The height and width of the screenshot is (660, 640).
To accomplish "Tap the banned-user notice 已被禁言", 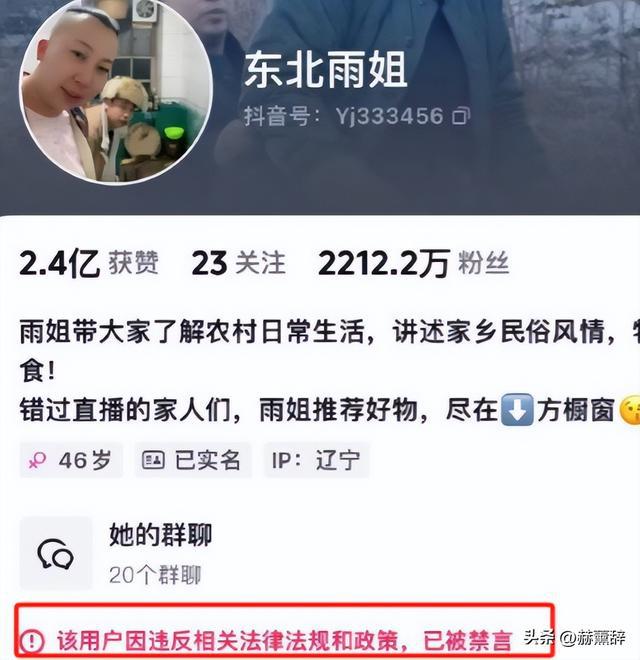I will click(468, 641).
